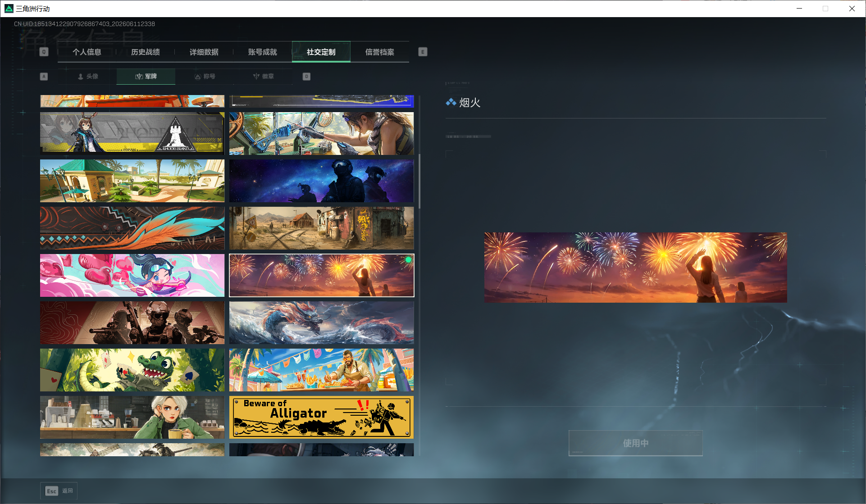Open the 账号成就 tab
866x504 pixels.
pos(263,52)
